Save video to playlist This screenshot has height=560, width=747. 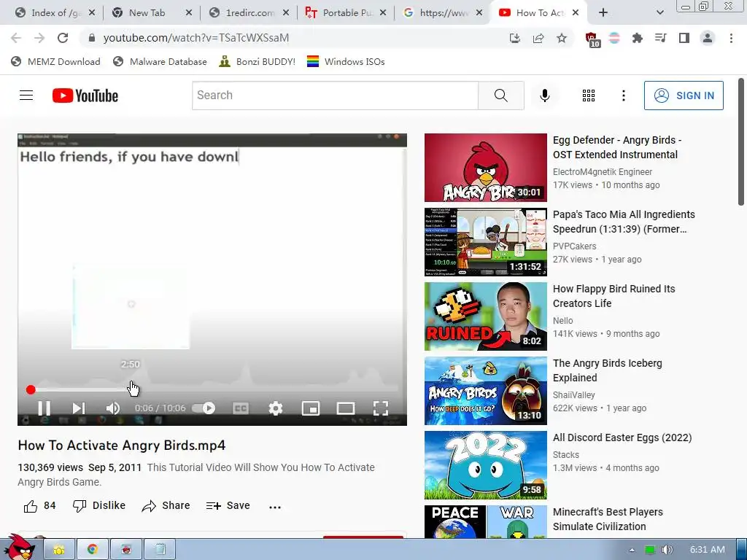(228, 506)
